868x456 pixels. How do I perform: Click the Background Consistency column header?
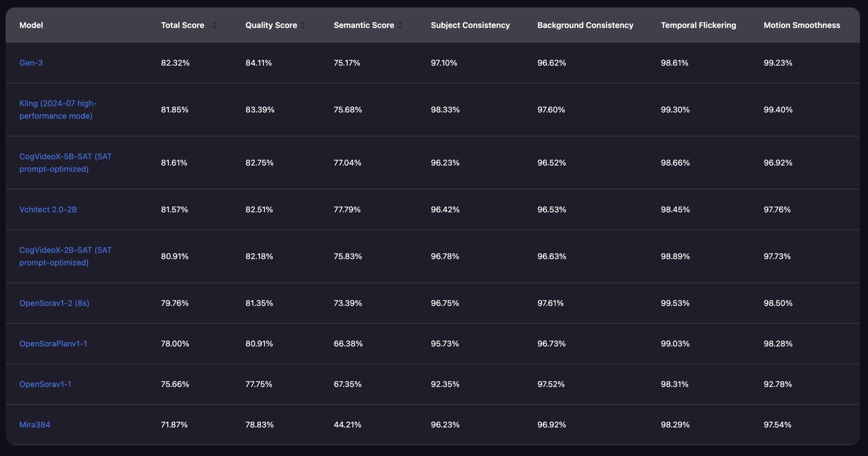pyautogui.click(x=585, y=25)
